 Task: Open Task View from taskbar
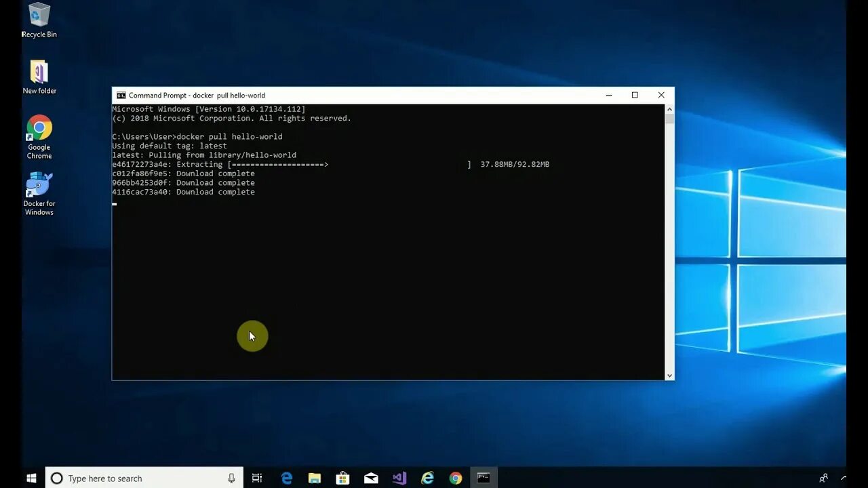click(x=257, y=479)
